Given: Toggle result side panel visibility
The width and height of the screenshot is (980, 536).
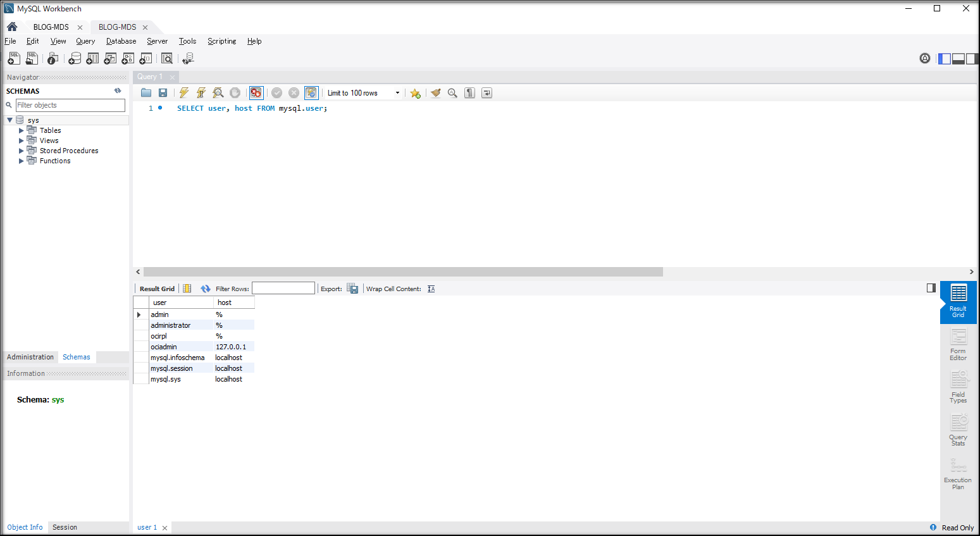Looking at the screenshot, I should click(931, 288).
